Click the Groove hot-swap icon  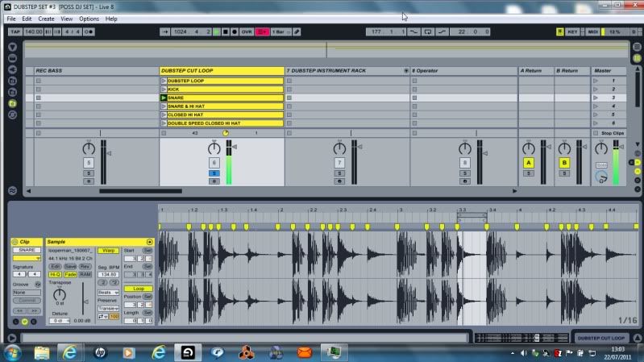pos(38,285)
